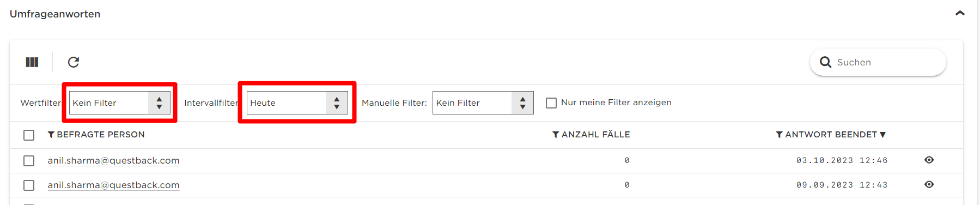Viewport: 980px width, 205px height.
Task: Click the refresh table icon
Action: click(x=74, y=62)
